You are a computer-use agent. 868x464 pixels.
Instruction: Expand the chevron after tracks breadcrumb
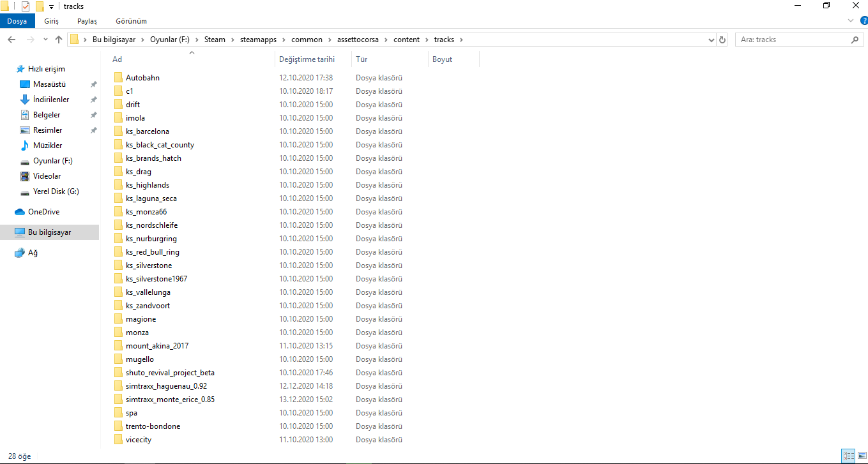[461, 40]
